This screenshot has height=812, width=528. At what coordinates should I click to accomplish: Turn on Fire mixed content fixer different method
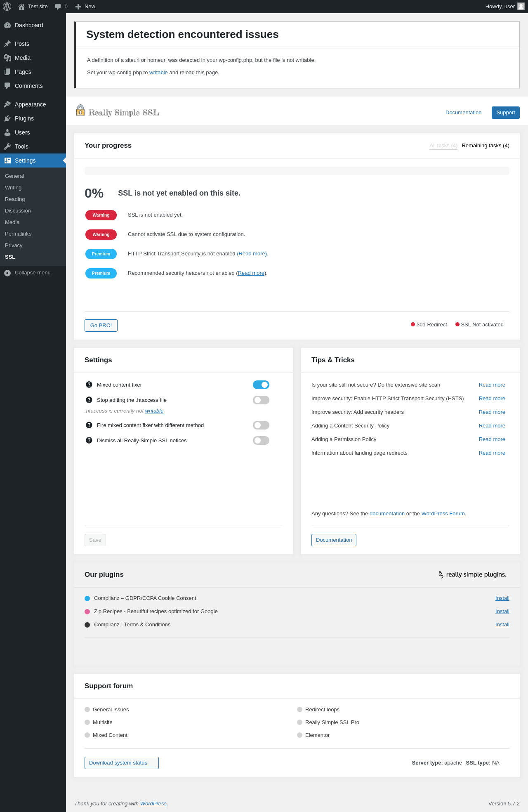coord(261,425)
